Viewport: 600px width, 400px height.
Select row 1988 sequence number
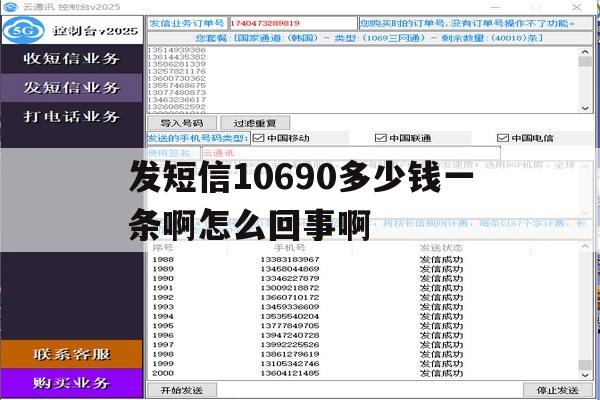pos(163,260)
